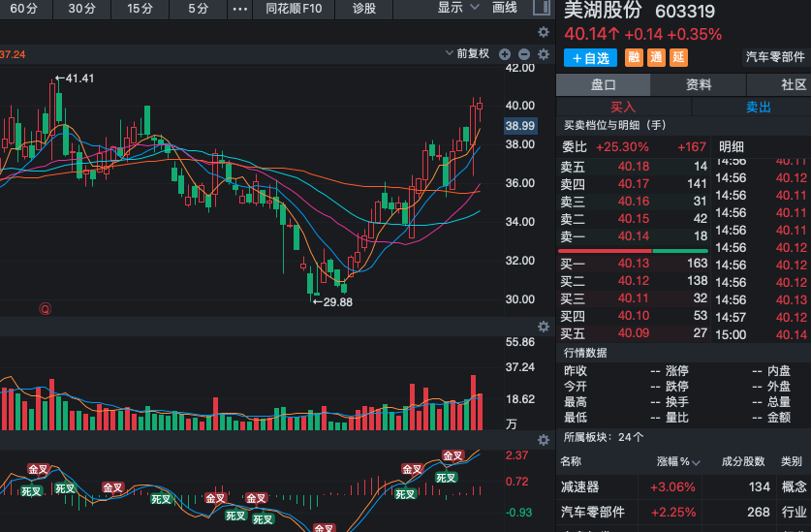811x532 pixels.
Task: Select 卖二 price 40.15 row
Action: pos(634,219)
